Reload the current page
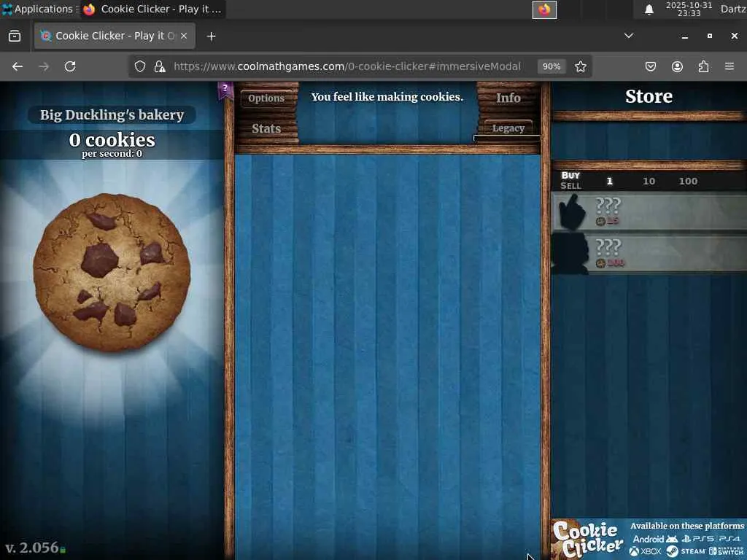 [x=70, y=66]
